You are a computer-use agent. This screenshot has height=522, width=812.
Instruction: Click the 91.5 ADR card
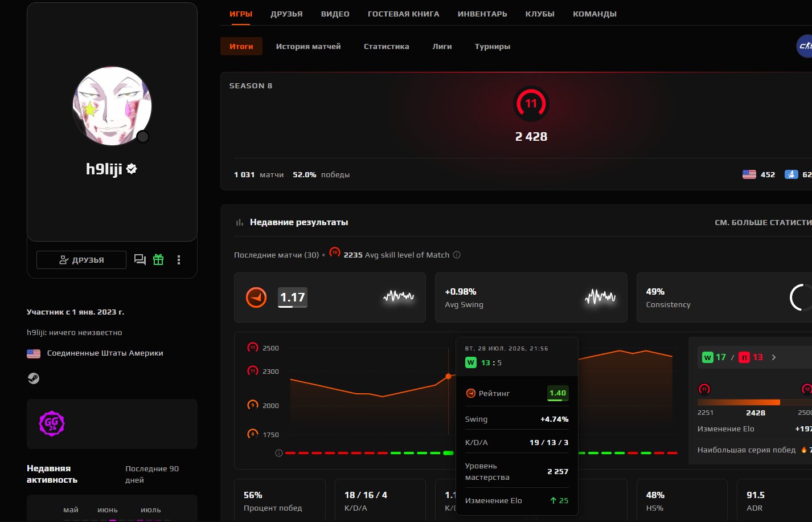(x=774, y=500)
